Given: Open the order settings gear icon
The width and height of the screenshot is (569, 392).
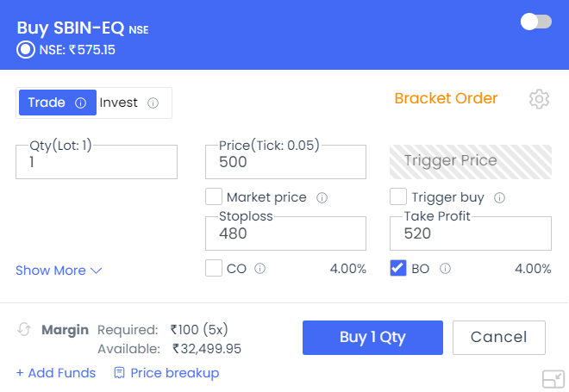Looking at the screenshot, I should [x=539, y=99].
